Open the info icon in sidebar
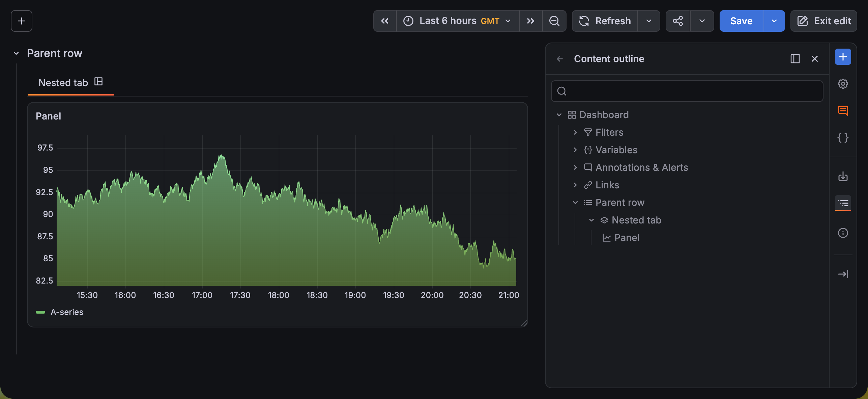The height and width of the screenshot is (399, 868). coord(843,233)
